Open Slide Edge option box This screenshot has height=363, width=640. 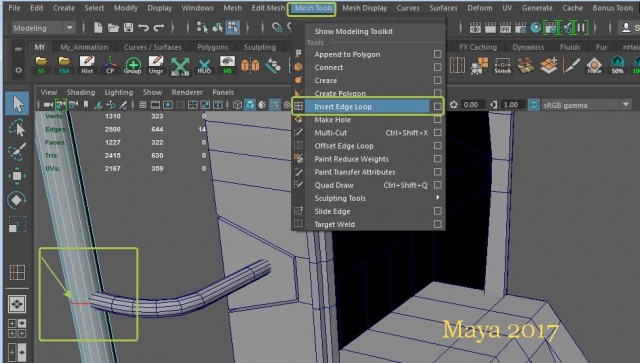click(x=438, y=211)
